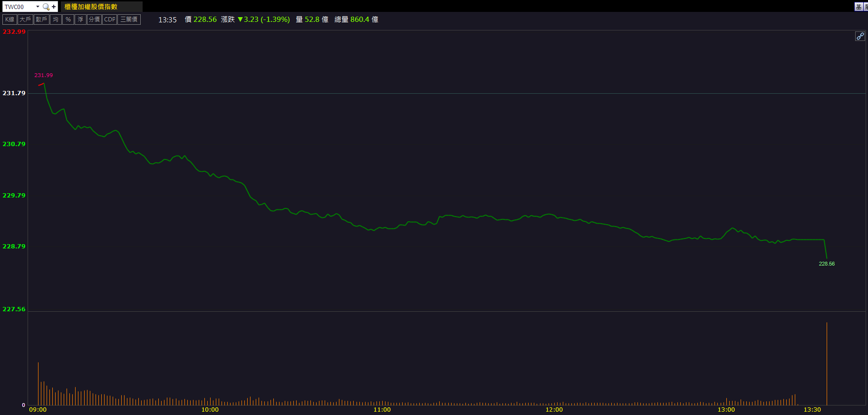Image resolution: width=868 pixels, height=415 pixels.
Task: Click the 13:00 time axis marker
Action: click(x=726, y=410)
